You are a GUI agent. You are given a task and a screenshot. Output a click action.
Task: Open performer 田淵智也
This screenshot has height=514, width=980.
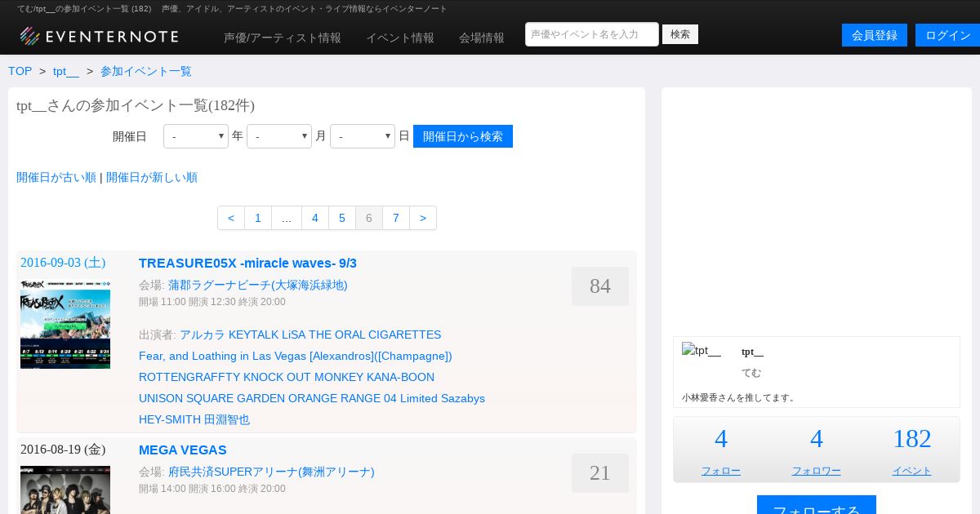[227, 419]
